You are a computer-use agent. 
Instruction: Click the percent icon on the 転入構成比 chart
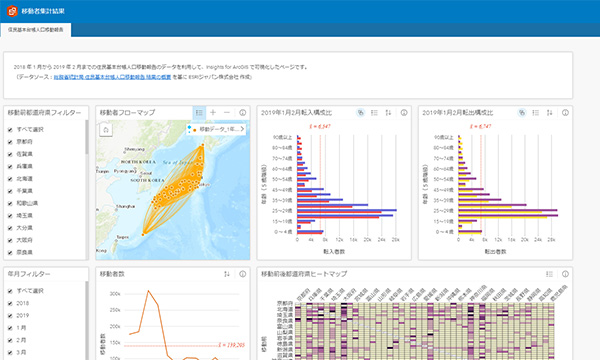[x=360, y=112]
